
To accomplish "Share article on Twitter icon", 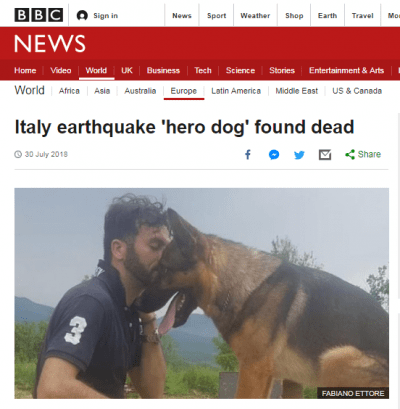I will click(299, 155).
